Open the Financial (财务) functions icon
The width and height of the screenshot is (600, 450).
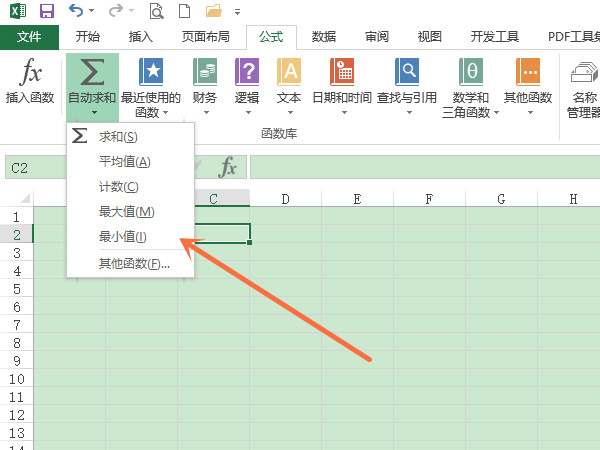click(205, 82)
